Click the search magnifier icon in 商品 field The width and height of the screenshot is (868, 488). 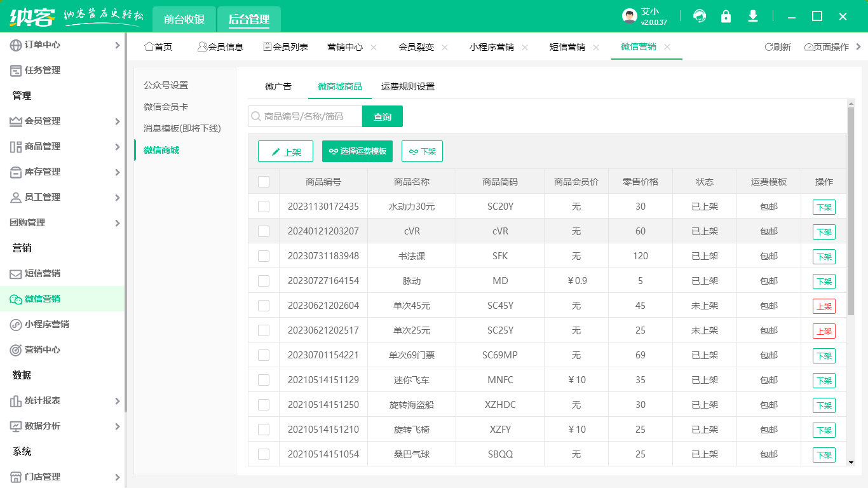tap(256, 116)
